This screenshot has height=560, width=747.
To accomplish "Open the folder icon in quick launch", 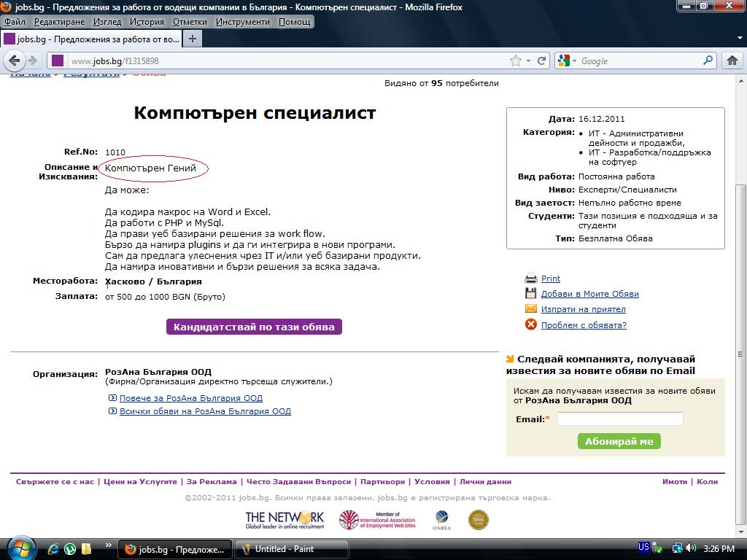I will [86, 549].
